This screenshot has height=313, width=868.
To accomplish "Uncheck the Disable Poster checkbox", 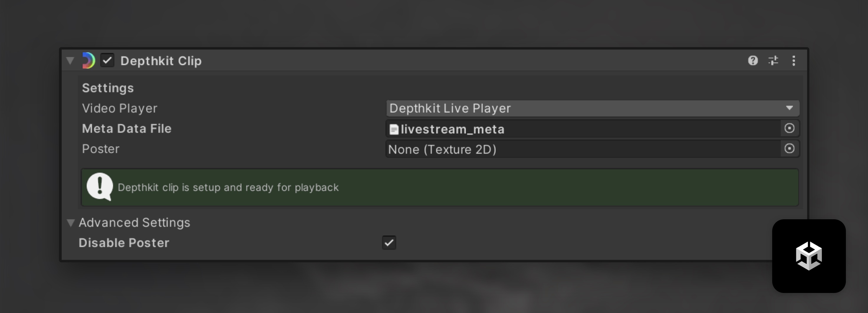I will (389, 243).
